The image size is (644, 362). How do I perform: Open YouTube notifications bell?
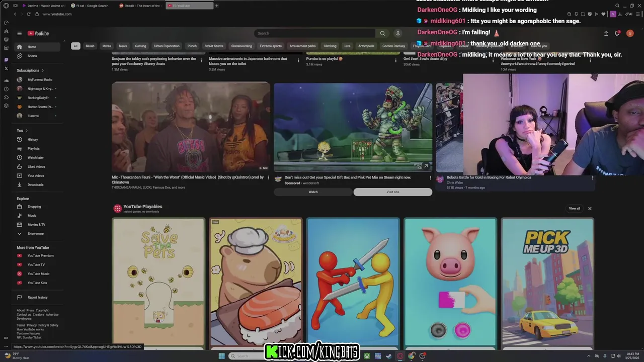pos(617,33)
